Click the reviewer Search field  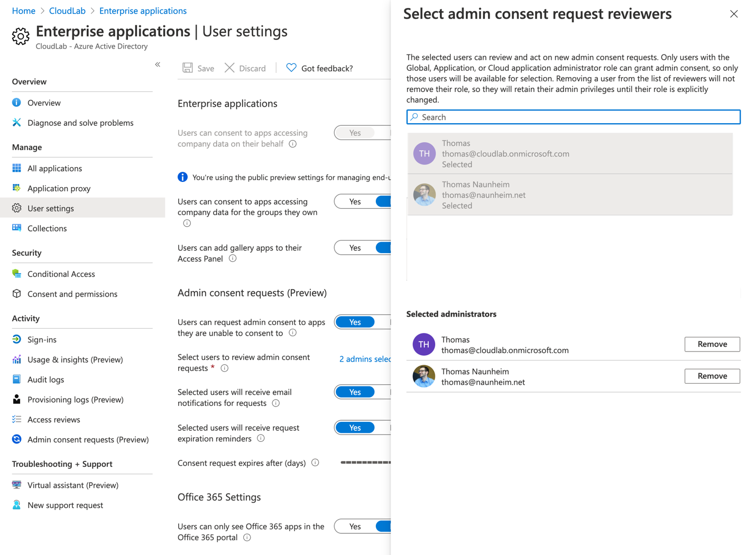click(573, 117)
